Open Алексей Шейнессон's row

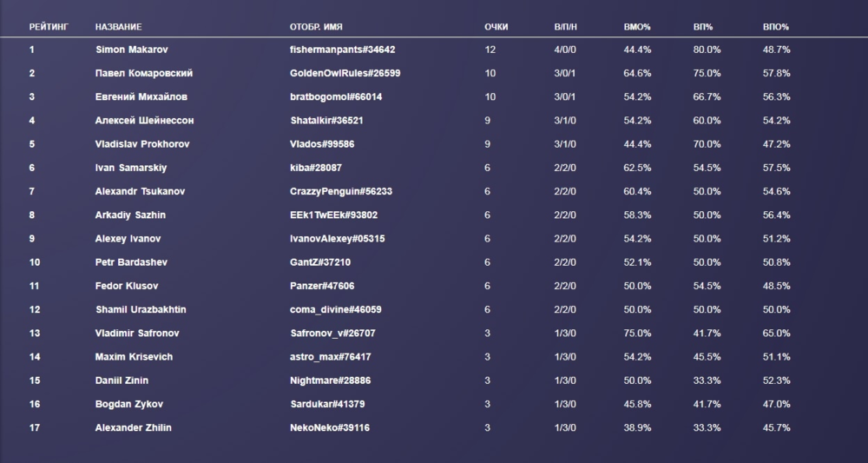tap(144, 120)
